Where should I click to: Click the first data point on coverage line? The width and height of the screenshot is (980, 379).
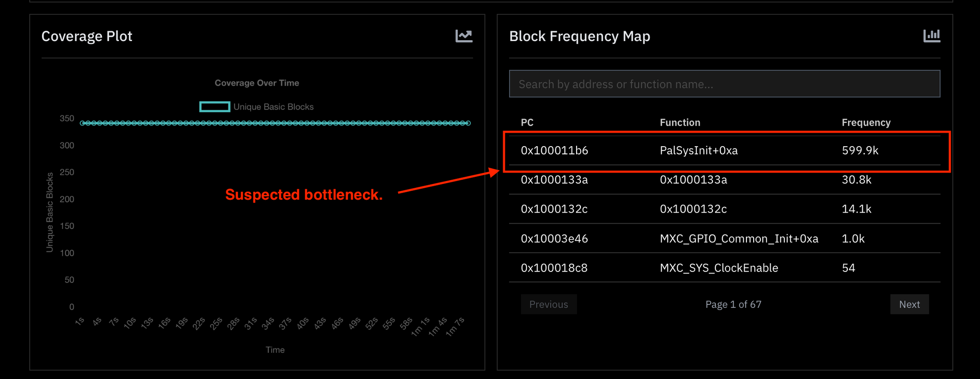(x=82, y=123)
